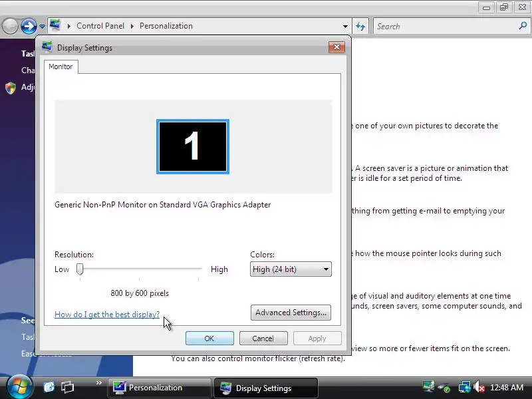The height and width of the screenshot is (399, 532).
Task: Show the clock at 12:48 AM
Action: (507, 388)
